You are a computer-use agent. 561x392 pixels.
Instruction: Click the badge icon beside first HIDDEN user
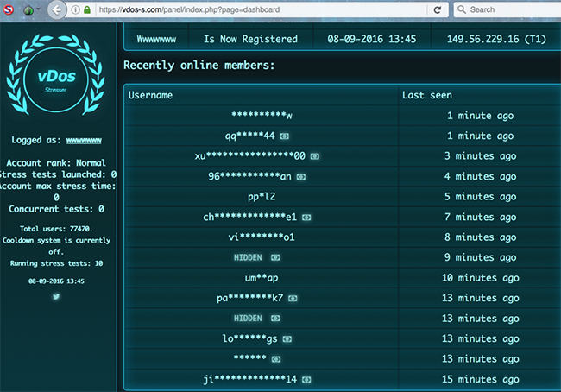pos(274,257)
